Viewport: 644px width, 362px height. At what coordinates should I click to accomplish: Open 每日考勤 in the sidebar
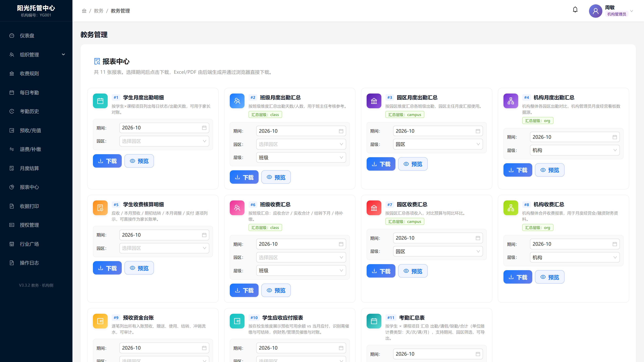[36, 93]
